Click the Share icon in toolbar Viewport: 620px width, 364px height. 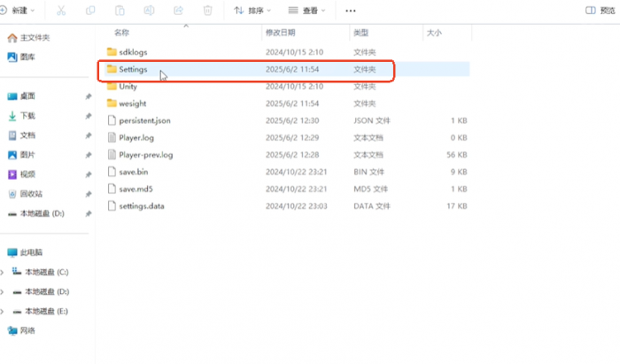coord(178,11)
